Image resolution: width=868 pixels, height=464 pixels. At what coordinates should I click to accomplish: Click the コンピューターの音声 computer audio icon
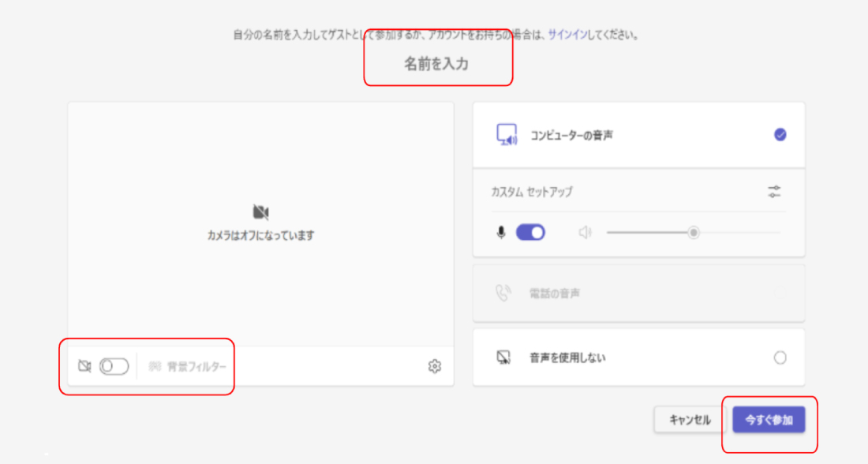pyautogui.click(x=506, y=135)
